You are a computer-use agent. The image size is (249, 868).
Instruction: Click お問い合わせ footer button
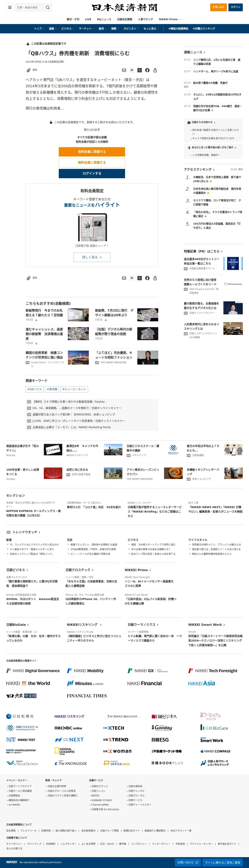(188, 862)
